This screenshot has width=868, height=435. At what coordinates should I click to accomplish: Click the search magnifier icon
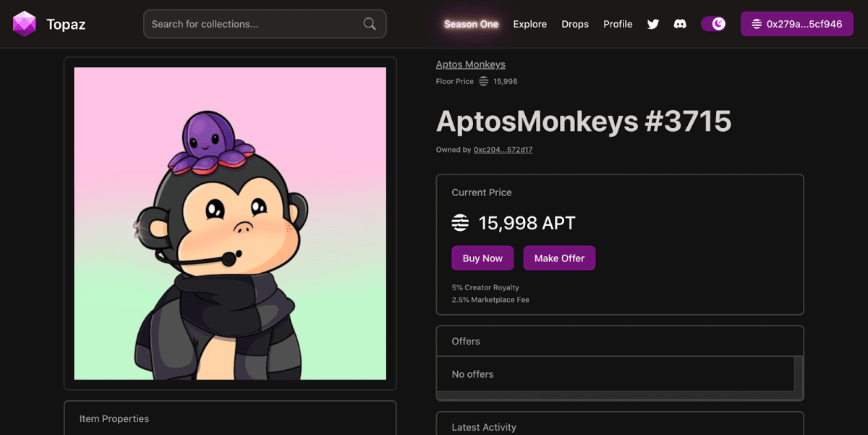coord(370,24)
